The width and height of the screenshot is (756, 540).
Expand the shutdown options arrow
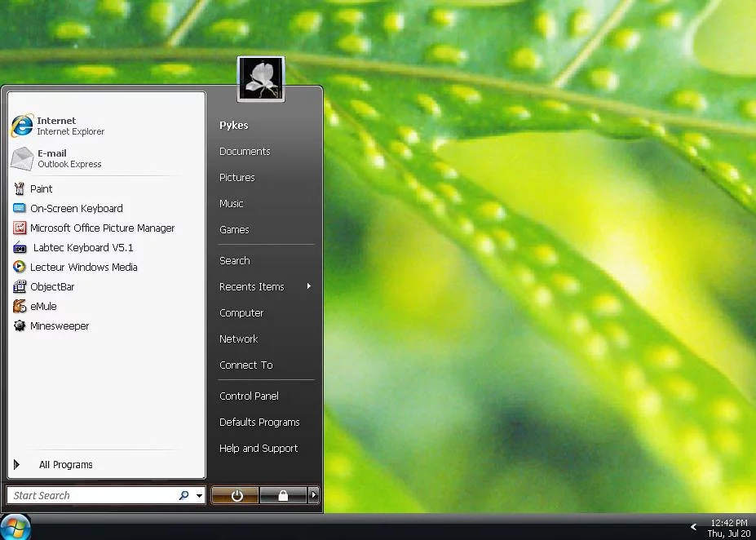coord(314,495)
